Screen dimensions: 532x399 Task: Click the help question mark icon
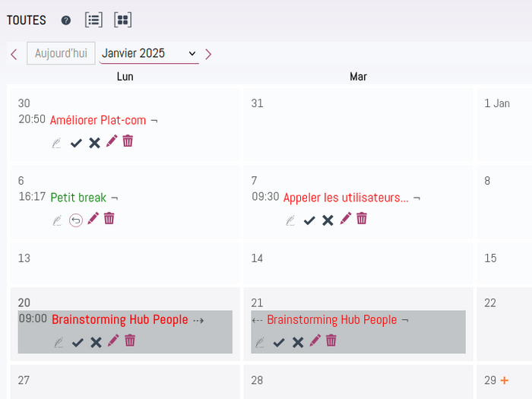tap(66, 21)
